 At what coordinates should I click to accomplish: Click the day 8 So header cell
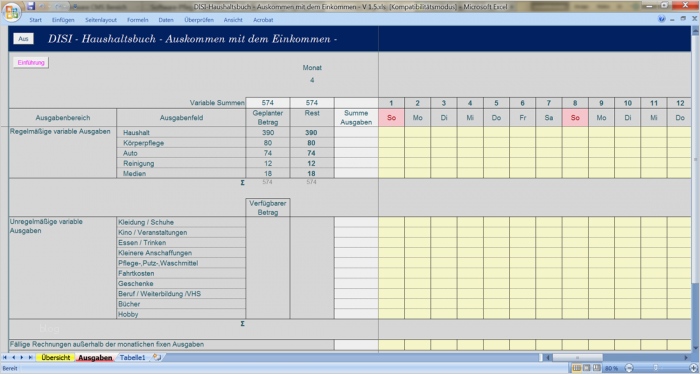575,118
